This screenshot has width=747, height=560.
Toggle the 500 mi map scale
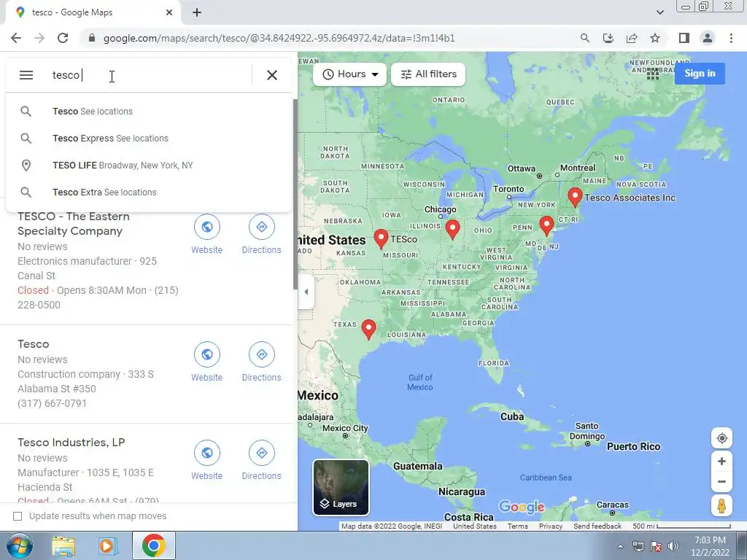tap(682, 526)
